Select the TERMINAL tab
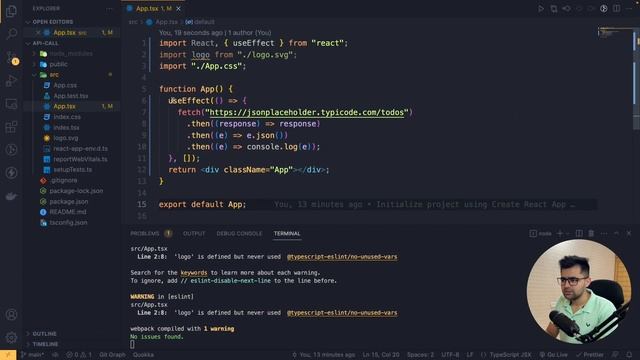Viewport: 640px width, 360px height. tap(287, 233)
